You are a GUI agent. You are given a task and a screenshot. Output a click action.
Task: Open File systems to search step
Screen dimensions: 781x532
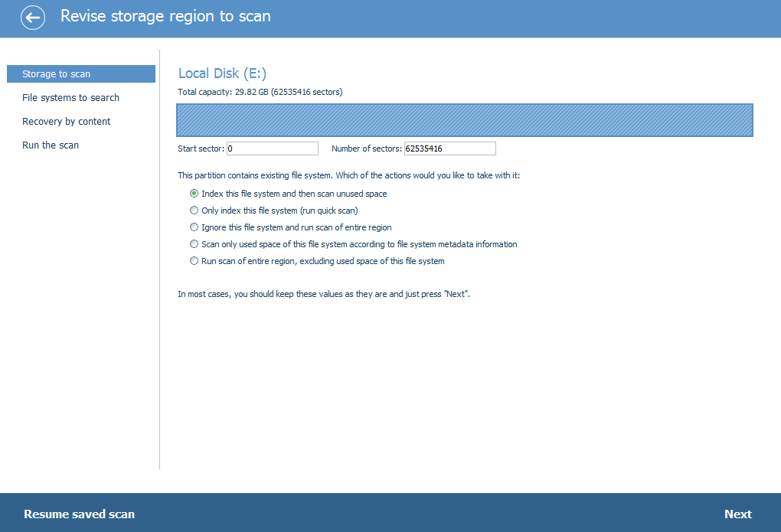(70, 98)
